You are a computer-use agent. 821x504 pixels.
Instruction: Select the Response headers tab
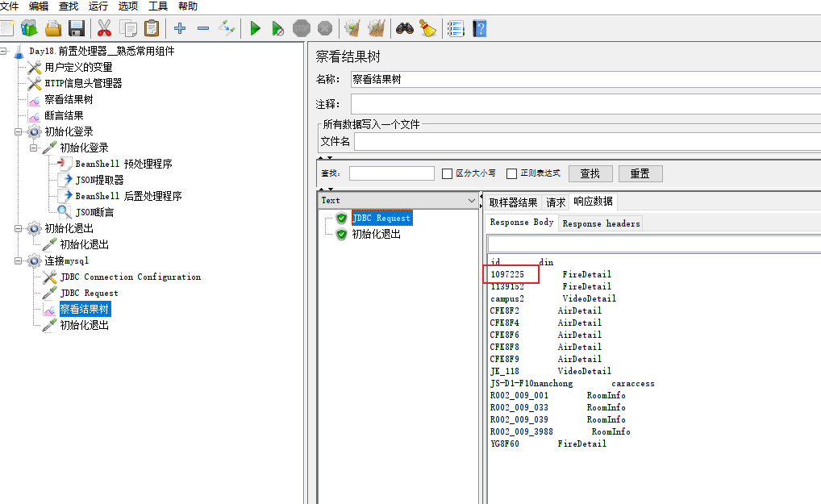[x=601, y=223]
